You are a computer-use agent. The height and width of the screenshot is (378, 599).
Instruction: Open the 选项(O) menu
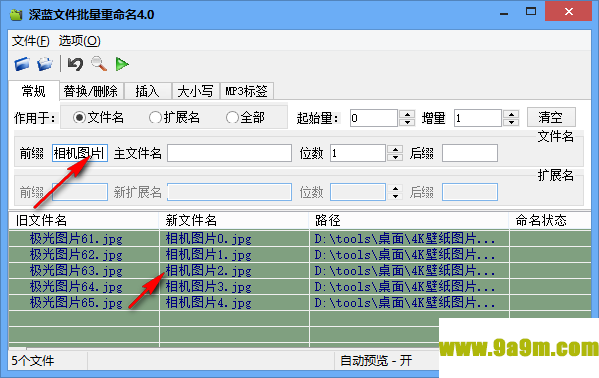(79, 41)
